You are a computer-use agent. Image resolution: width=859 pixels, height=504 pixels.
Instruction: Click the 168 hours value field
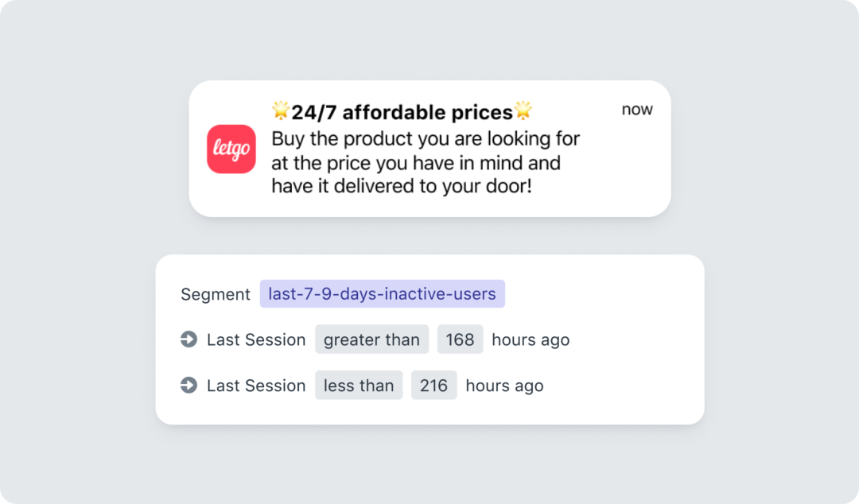[460, 339]
